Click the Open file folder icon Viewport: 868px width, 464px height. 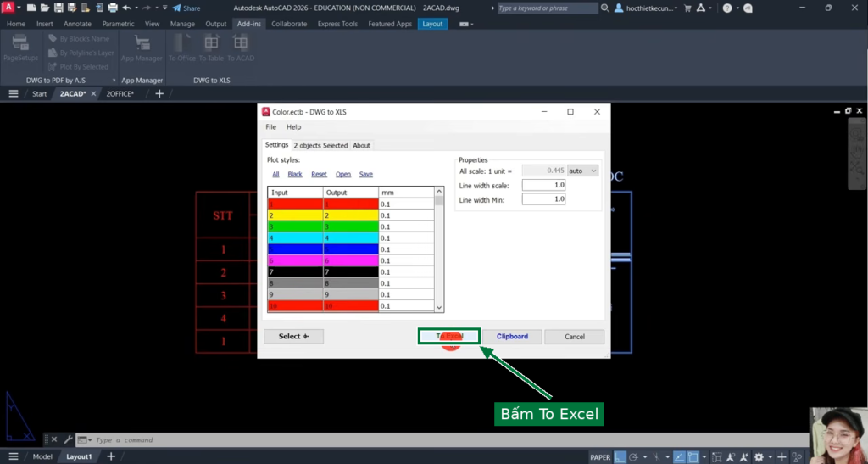[45, 8]
